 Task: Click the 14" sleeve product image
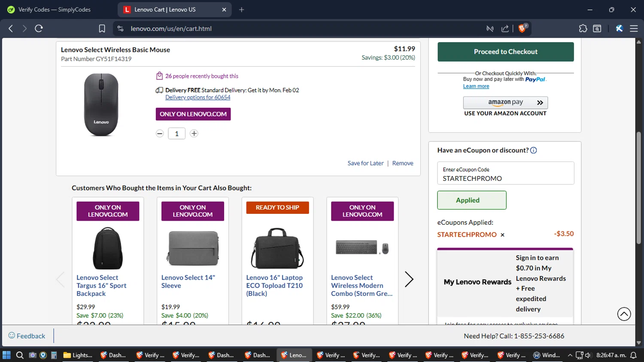(x=193, y=248)
